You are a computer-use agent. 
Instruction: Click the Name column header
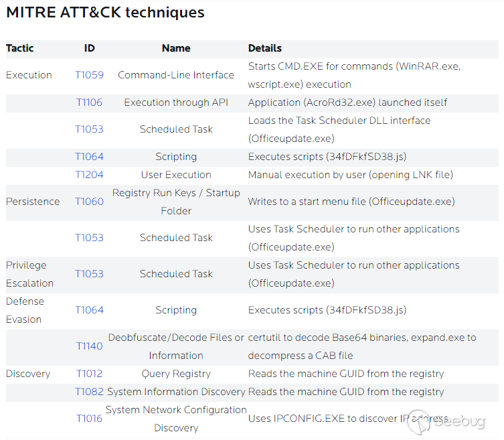point(176,48)
